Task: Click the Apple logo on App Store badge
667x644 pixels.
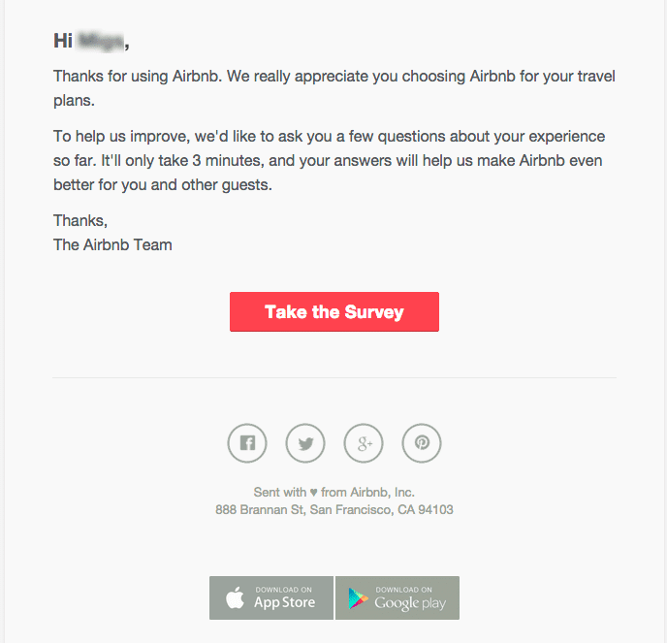Action: point(235,598)
